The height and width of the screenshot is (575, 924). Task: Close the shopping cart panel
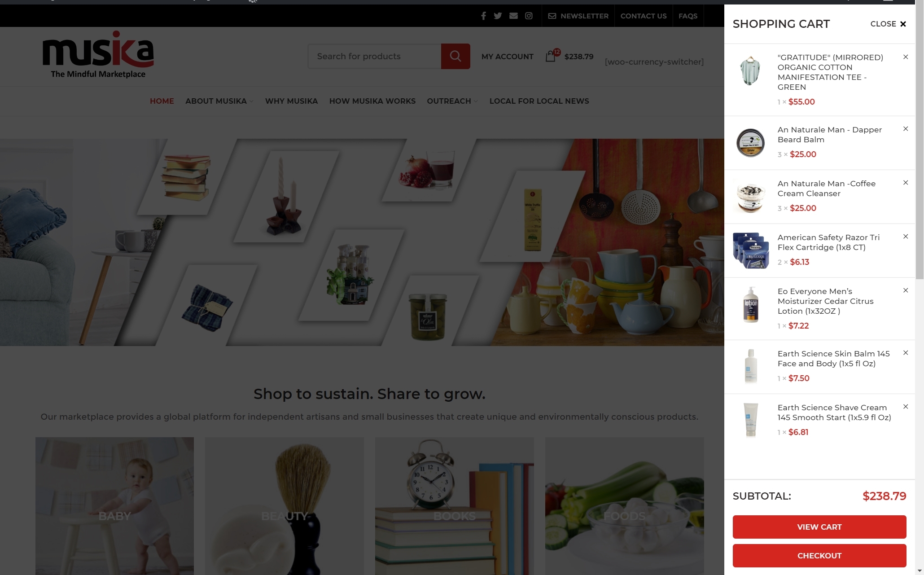pyautogui.click(x=888, y=24)
